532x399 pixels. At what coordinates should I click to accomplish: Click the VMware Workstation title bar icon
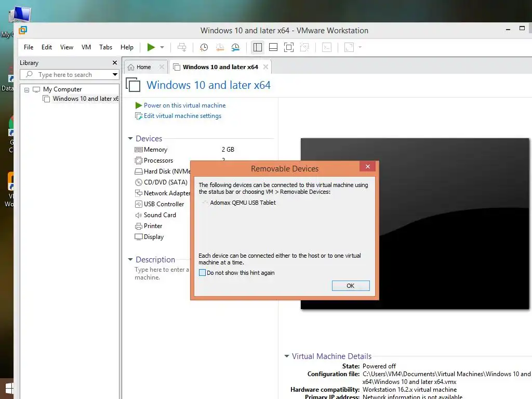pyautogui.click(x=23, y=30)
